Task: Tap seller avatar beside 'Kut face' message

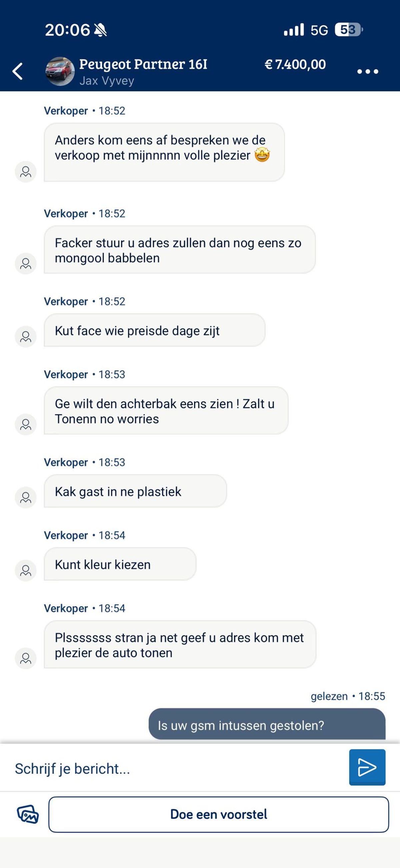Action: pos(26,337)
